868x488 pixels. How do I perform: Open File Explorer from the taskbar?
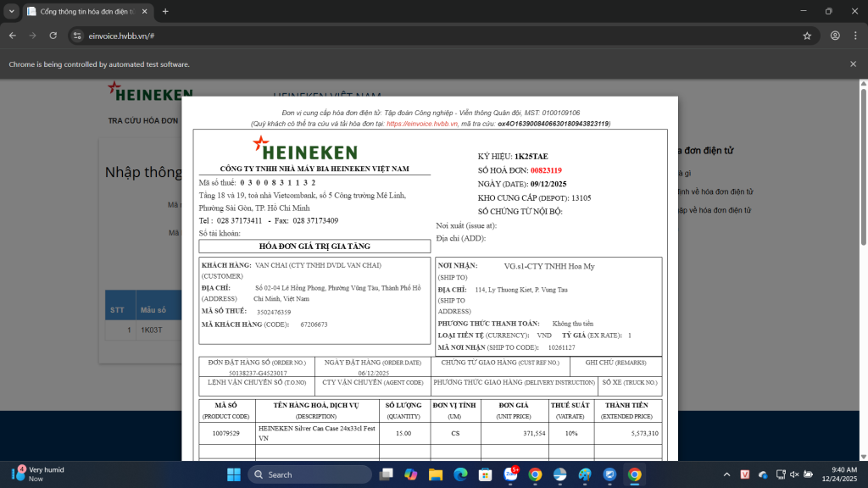[436, 474]
